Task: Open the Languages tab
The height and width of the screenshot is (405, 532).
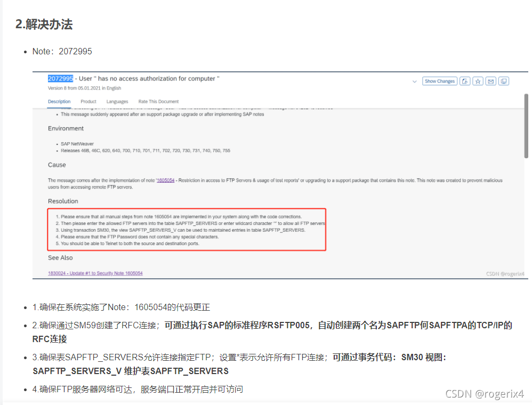Action: (x=117, y=101)
